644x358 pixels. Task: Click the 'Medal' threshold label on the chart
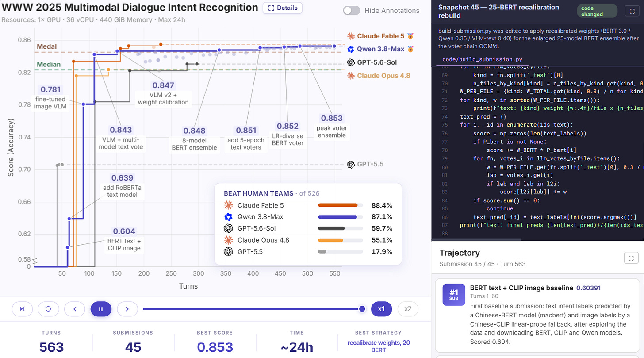tap(47, 46)
